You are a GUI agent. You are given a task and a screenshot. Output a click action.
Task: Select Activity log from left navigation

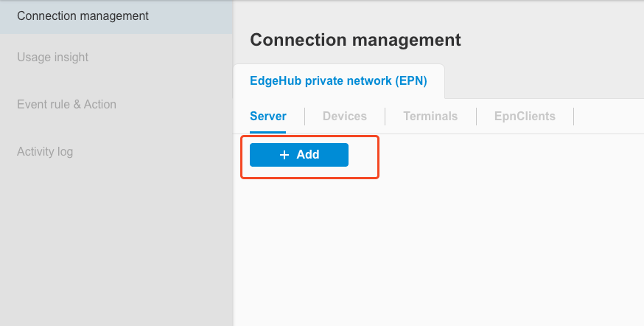coord(45,152)
